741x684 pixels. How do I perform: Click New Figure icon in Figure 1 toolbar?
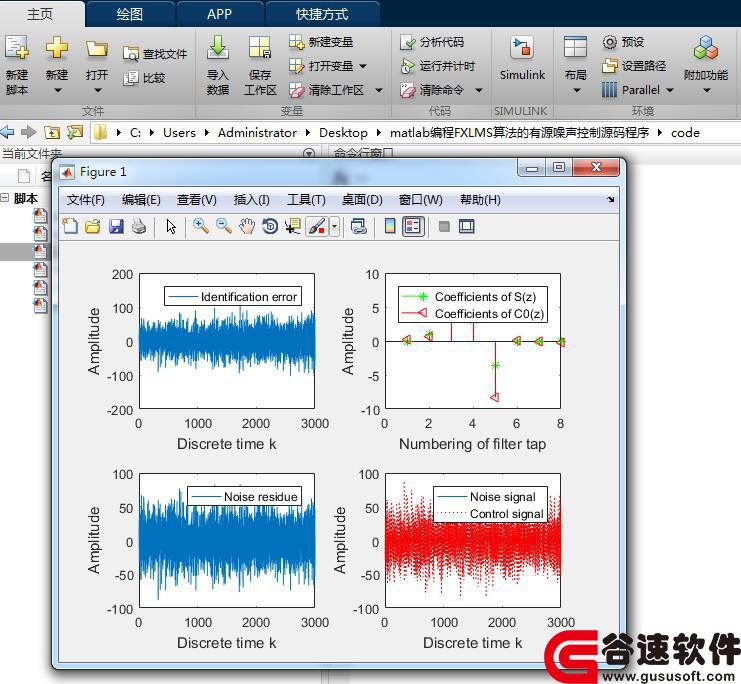coord(70,226)
